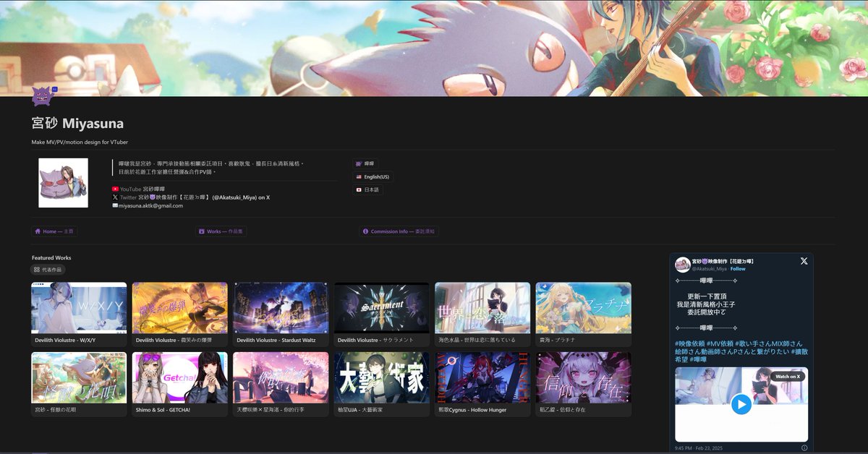Open the プラチナ thumbnail
The image size is (868, 454).
(584, 308)
